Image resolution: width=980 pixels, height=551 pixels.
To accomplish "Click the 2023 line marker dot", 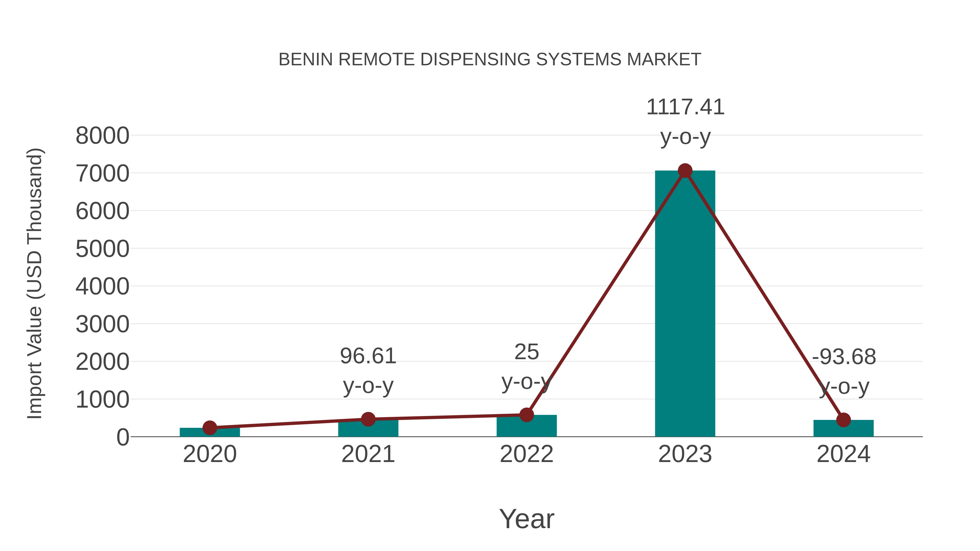I will click(x=685, y=171).
